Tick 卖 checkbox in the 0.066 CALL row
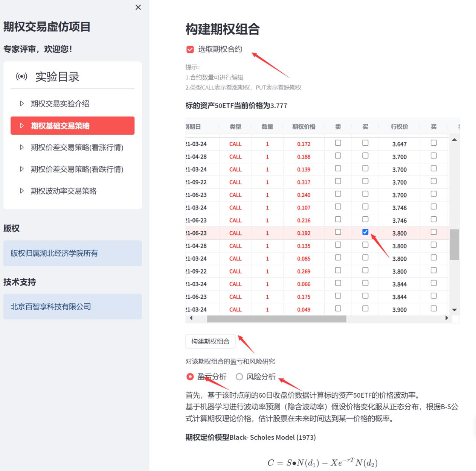The height and width of the screenshot is (471, 476). (338, 283)
